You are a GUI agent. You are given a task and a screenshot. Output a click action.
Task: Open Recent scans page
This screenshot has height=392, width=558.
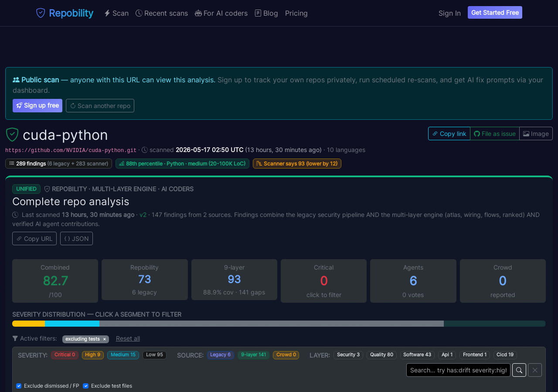tap(162, 13)
